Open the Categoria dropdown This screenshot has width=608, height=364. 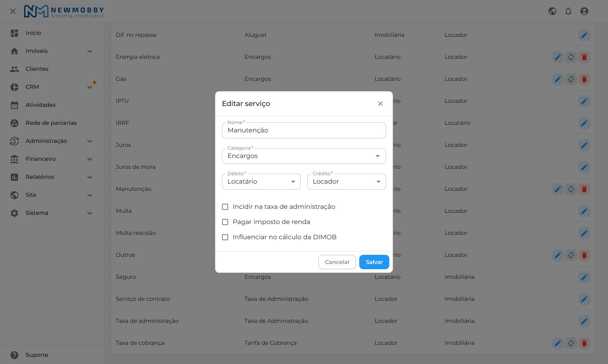click(304, 156)
